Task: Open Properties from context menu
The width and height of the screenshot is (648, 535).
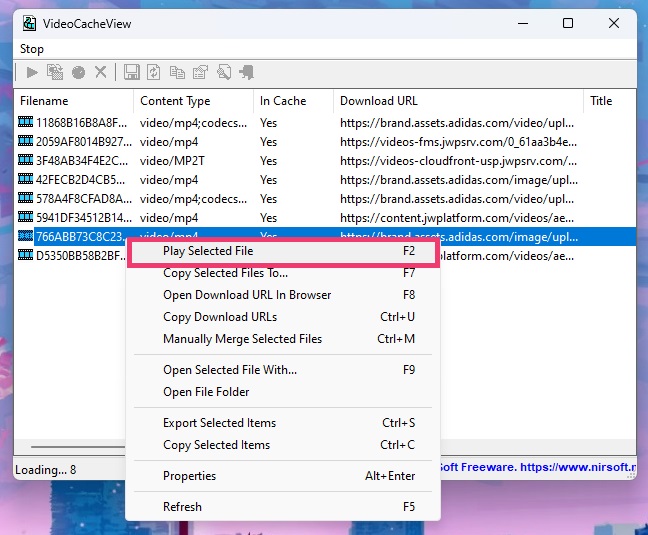Action: coord(283,476)
